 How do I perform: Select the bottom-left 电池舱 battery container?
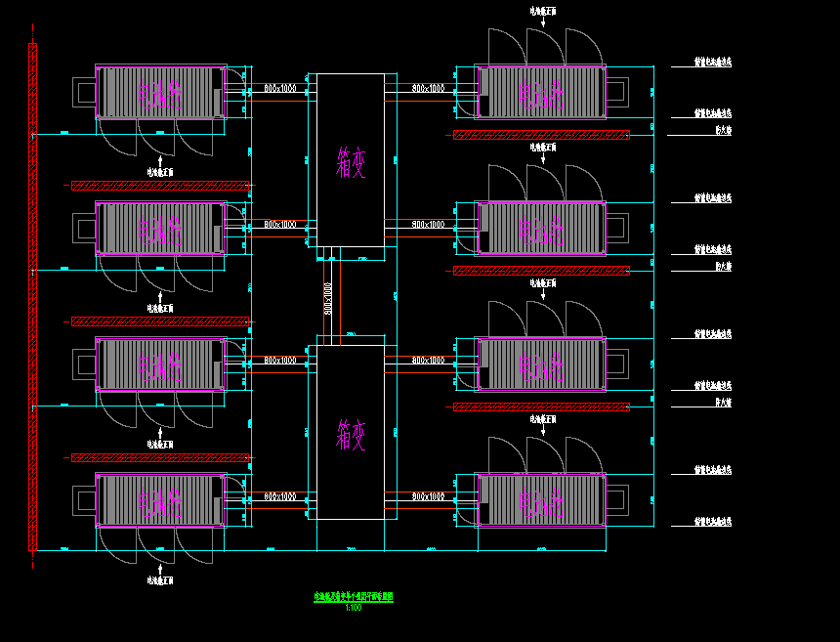[x=161, y=500]
